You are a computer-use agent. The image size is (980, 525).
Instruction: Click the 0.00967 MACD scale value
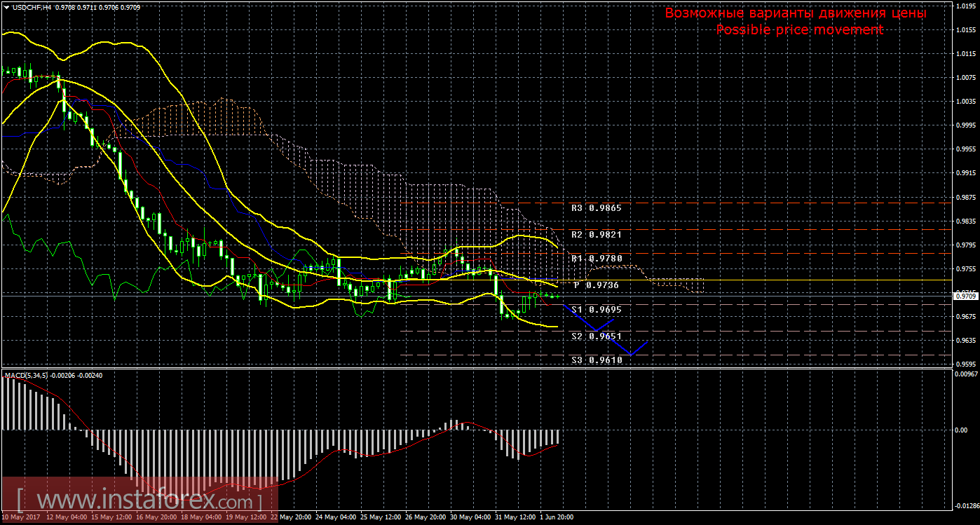click(965, 374)
